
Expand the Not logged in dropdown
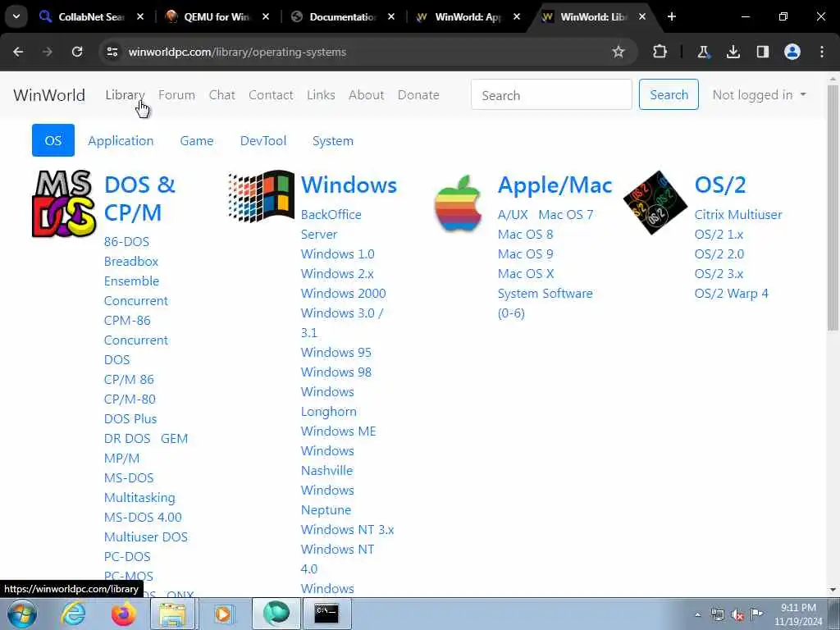(759, 95)
